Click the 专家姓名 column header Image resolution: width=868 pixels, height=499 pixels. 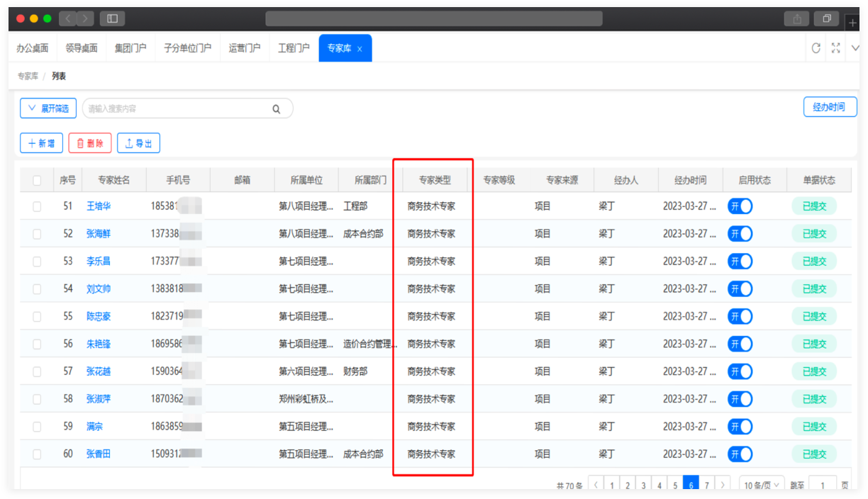[114, 180]
